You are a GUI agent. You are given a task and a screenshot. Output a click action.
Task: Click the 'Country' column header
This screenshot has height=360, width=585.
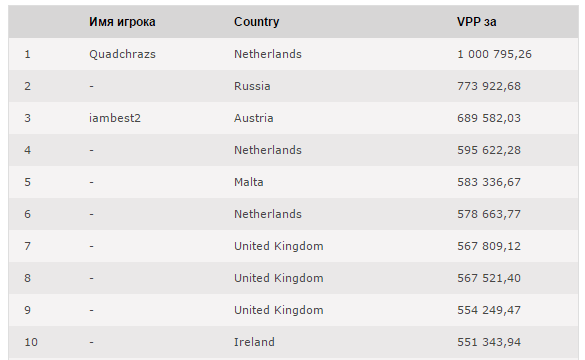coord(256,22)
